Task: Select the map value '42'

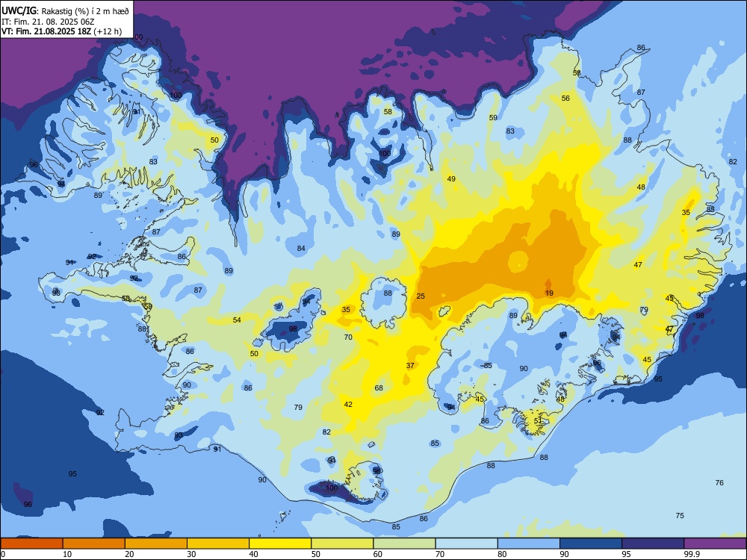Action: (348, 404)
